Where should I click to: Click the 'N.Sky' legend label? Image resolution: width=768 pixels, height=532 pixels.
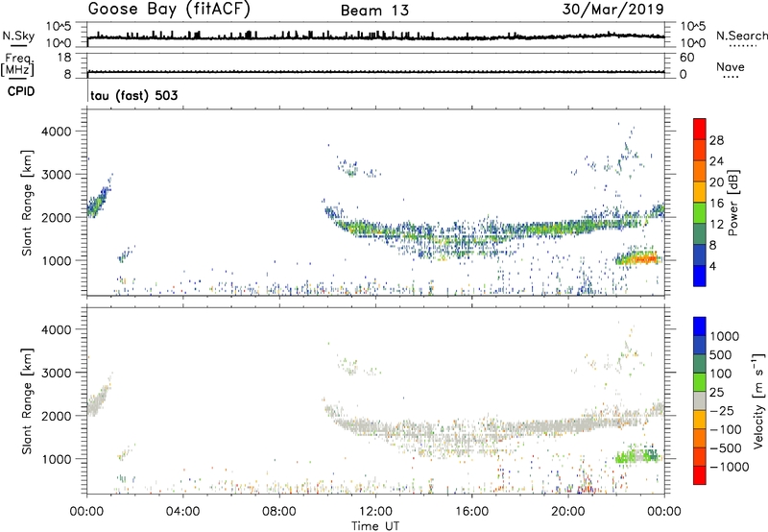[x=18, y=36]
